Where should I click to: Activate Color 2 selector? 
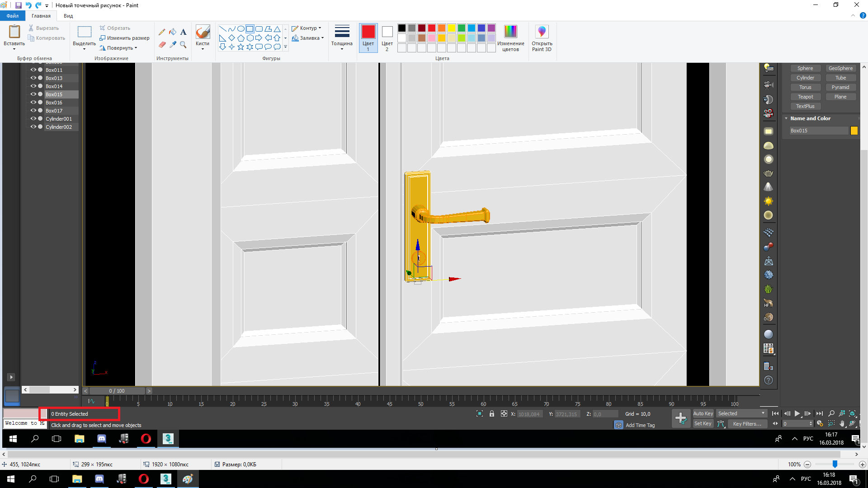(x=387, y=38)
